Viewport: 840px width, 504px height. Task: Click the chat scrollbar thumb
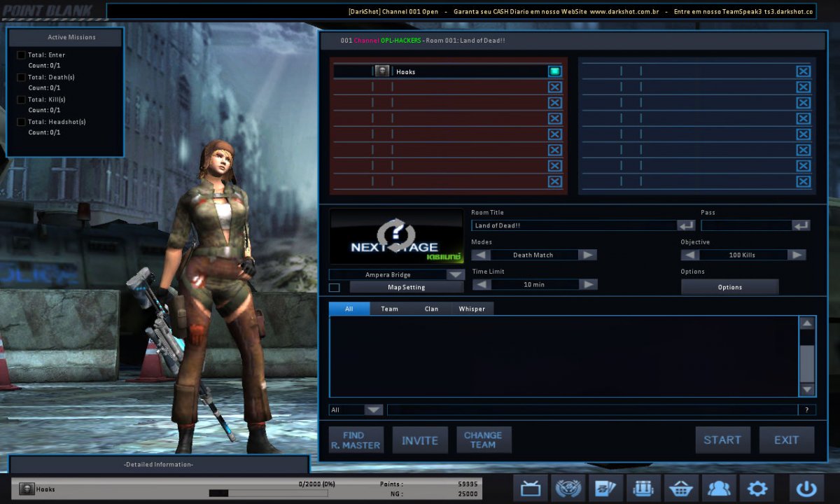[x=807, y=363]
